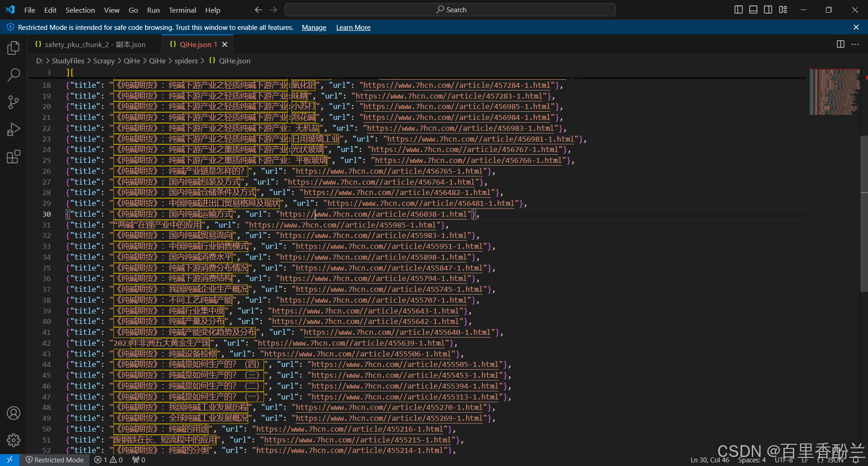Open the Search view in activity bar
The width and height of the screenshot is (868, 466).
coord(14,75)
